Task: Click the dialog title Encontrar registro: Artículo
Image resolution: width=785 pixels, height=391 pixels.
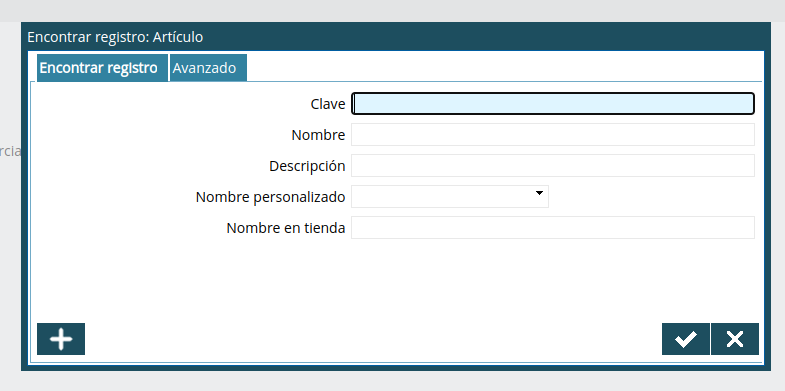Action: (x=115, y=37)
